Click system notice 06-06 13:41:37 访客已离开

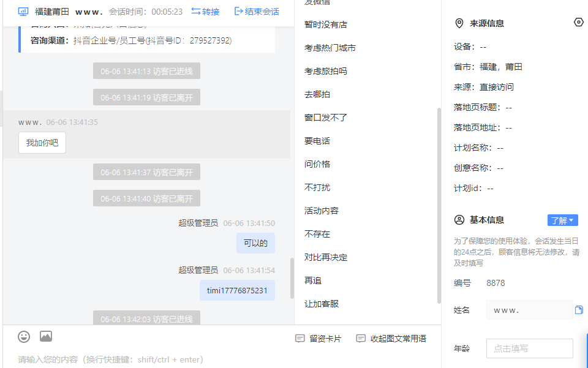146,172
